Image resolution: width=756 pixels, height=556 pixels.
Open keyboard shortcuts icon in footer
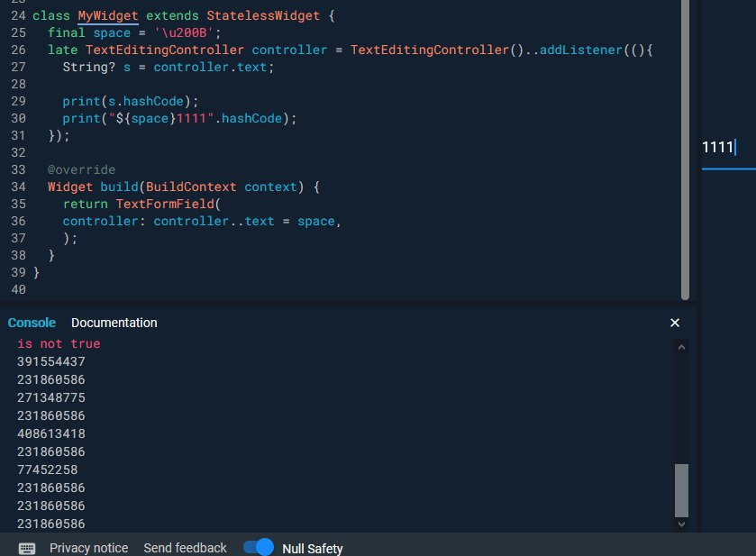coord(26,548)
